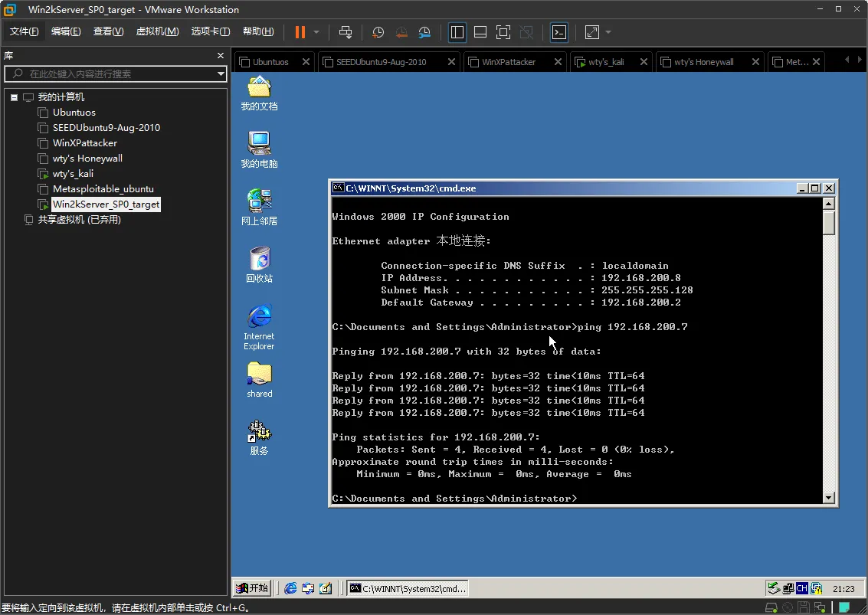Toggle the thumbnail bar view icon
The height and width of the screenshot is (615, 868).
click(480, 32)
